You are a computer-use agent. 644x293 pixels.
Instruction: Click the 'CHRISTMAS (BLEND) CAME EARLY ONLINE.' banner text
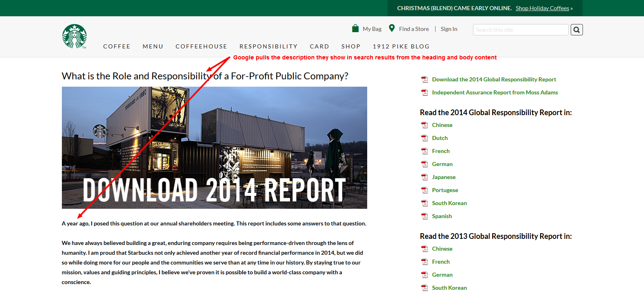pyautogui.click(x=454, y=8)
